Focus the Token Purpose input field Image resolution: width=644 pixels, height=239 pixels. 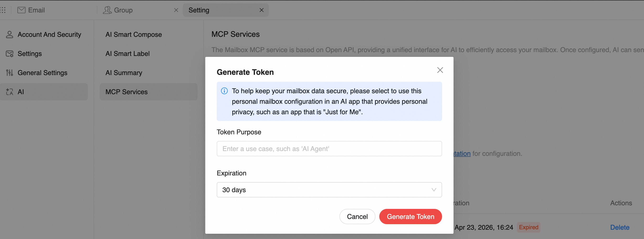[329, 149]
